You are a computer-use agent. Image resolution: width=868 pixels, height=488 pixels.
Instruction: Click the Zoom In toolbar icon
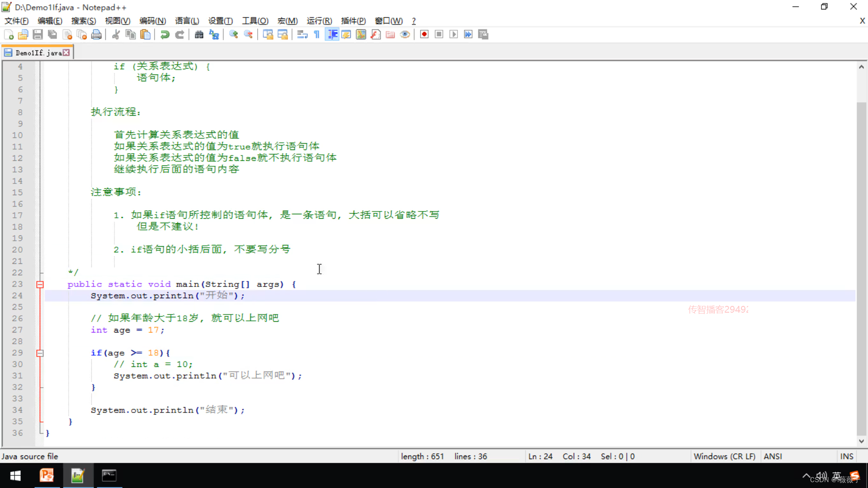pos(234,34)
